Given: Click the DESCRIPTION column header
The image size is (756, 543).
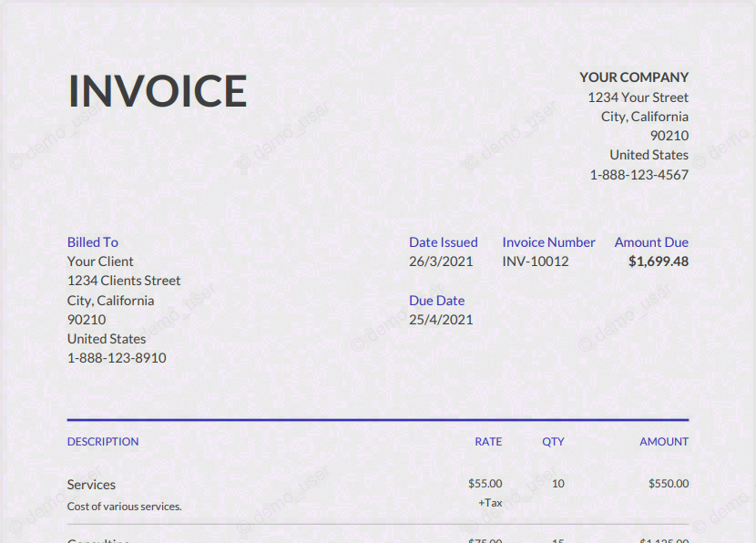Looking at the screenshot, I should coord(103,441).
